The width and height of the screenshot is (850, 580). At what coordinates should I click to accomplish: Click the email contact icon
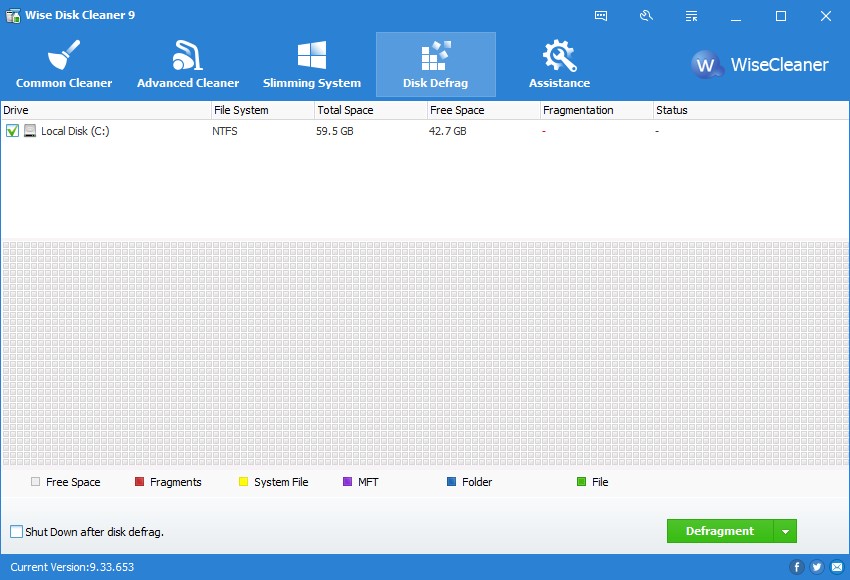835,567
